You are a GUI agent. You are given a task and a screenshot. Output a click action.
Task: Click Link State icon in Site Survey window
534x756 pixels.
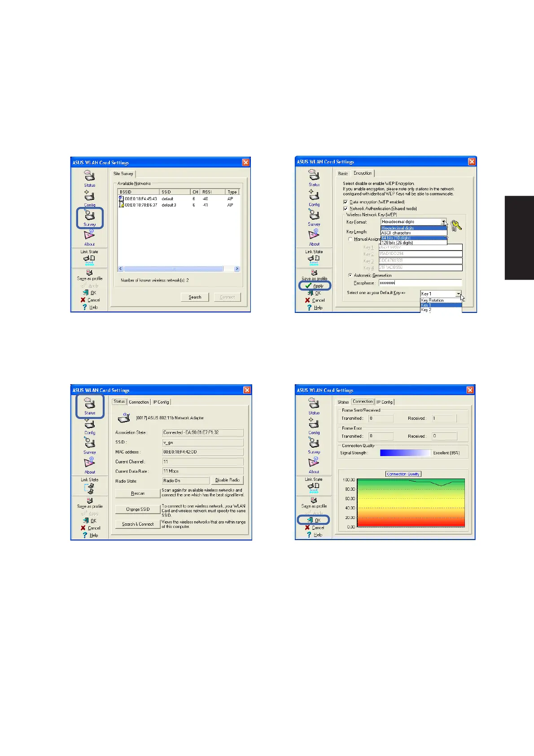click(x=89, y=259)
